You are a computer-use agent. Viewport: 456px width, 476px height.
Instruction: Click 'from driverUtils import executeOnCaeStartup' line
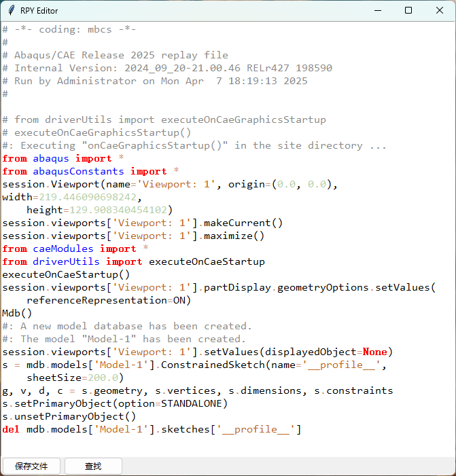[133, 261]
